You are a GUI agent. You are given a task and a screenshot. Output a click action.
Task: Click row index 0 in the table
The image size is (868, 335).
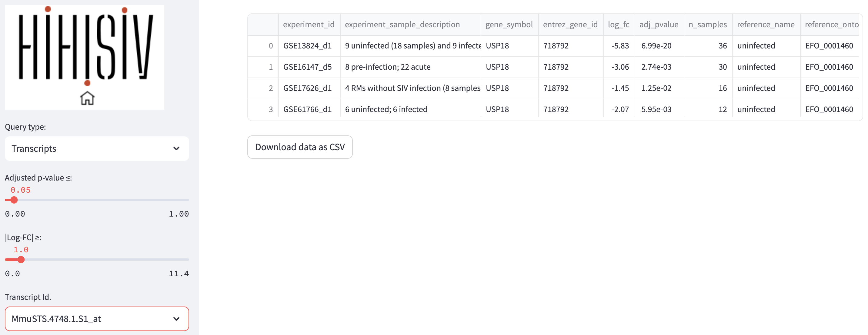(x=263, y=46)
